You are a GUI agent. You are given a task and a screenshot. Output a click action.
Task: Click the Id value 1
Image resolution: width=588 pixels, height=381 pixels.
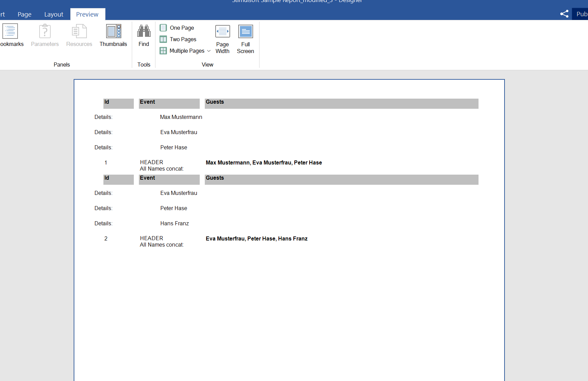click(x=106, y=162)
